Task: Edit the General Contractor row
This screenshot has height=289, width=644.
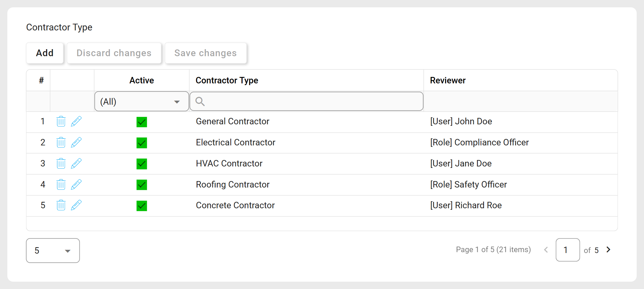Action: point(76,121)
